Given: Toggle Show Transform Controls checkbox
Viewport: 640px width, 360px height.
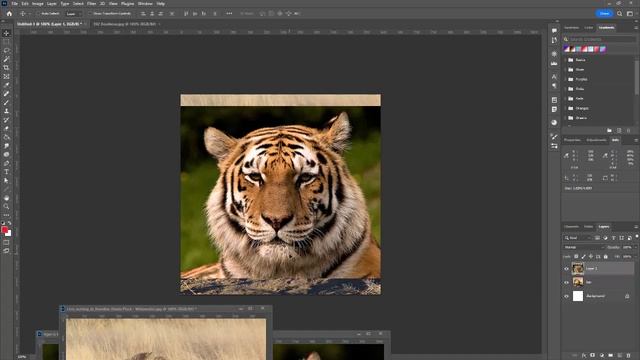Looking at the screenshot, I should (x=90, y=13).
